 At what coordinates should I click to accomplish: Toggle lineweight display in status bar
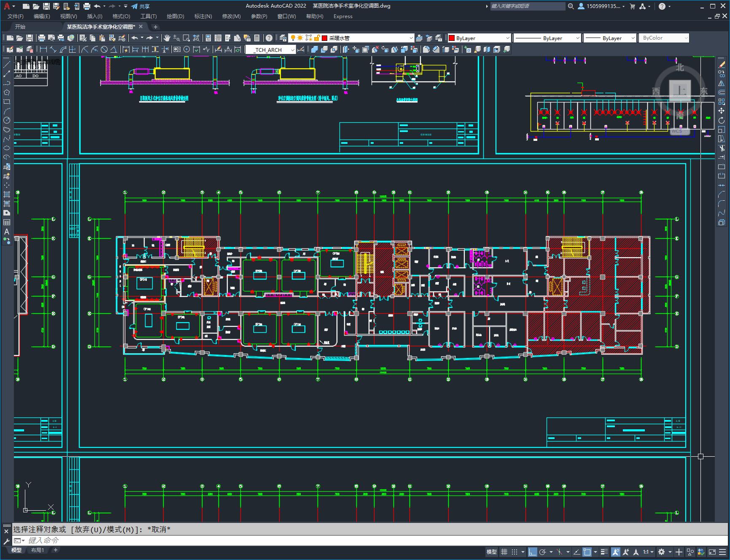[604, 552]
